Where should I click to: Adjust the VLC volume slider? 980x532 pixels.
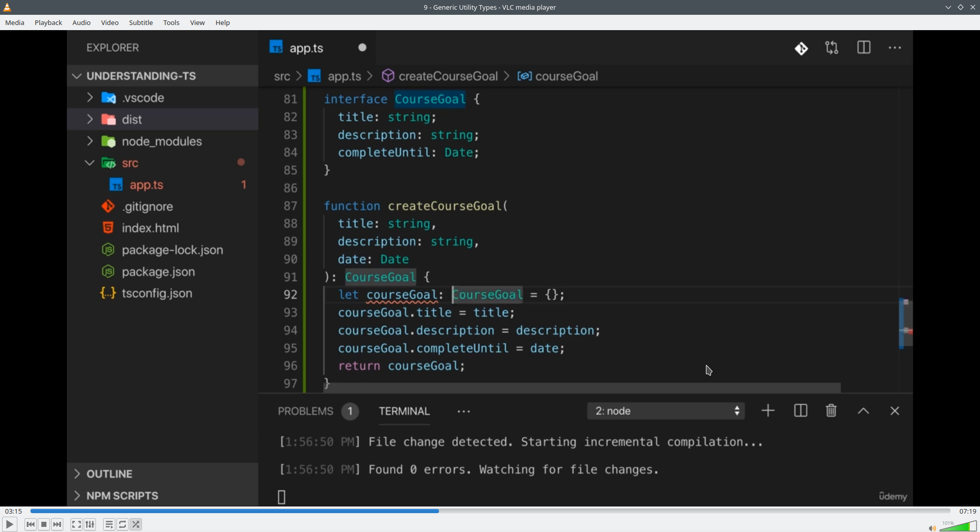[x=959, y=526]
